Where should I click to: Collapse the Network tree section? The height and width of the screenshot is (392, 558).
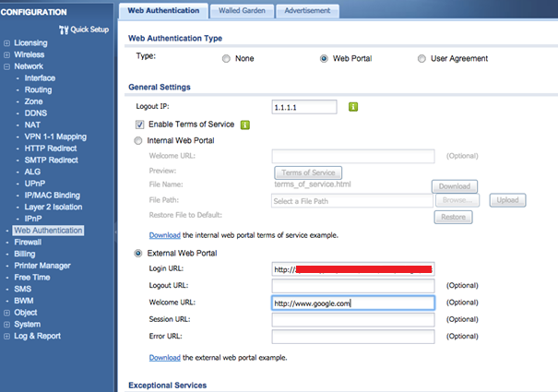[7, 66]
